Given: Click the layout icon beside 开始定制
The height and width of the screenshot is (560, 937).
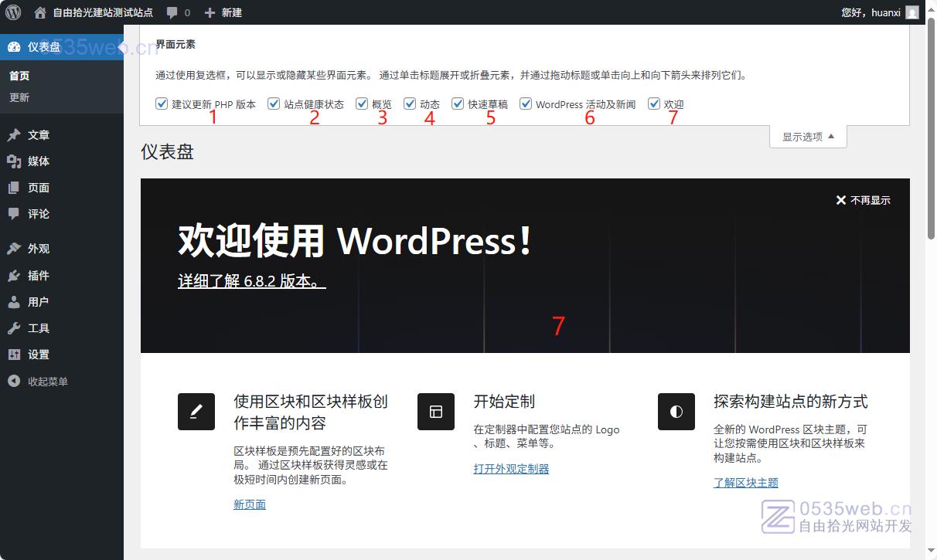Looking at the screenshot, I should (x=436, y=412).
